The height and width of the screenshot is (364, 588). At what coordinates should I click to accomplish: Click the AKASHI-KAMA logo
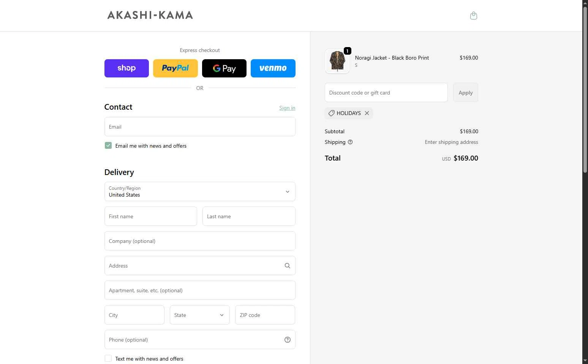[x=150, y=15]
